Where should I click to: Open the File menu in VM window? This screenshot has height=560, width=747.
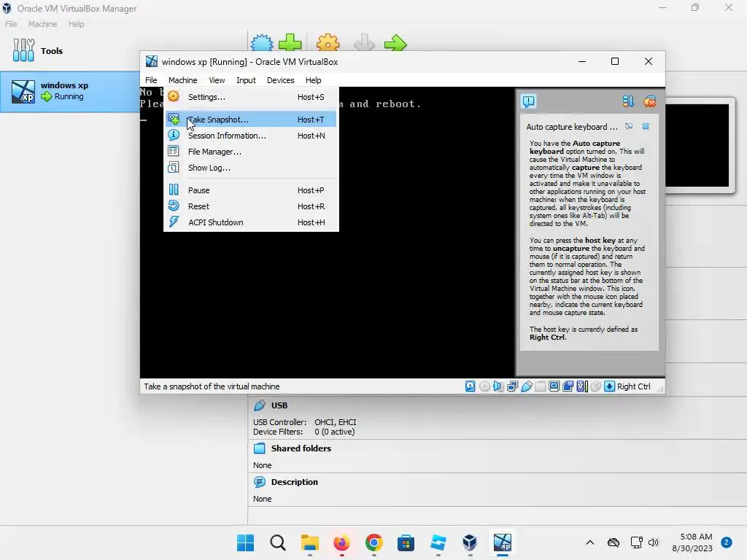pos(151,80)
